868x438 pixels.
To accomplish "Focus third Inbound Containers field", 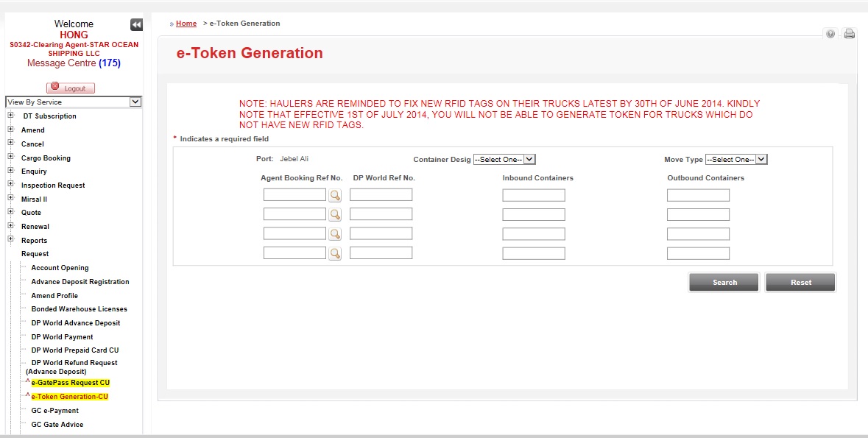I will 534,234.
